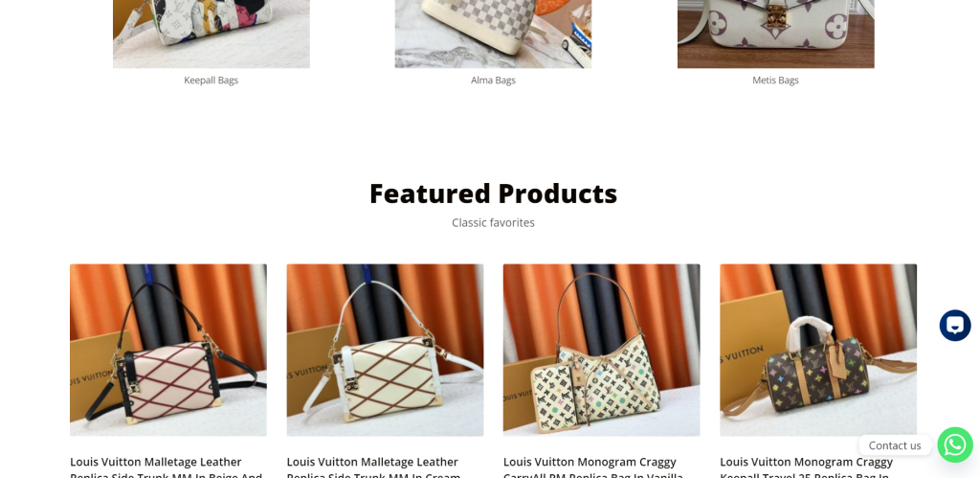Open the Craggy CarryAll PM bag photo
This screenshot has width=980, height=478.
click(601, 350)
